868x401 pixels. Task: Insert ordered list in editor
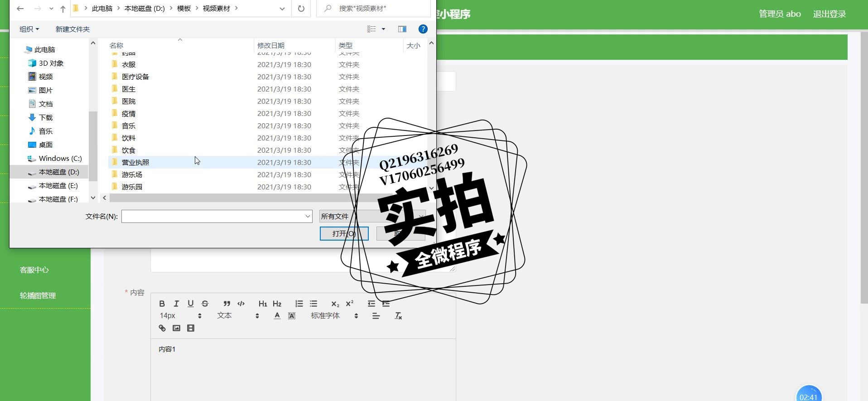299,304
